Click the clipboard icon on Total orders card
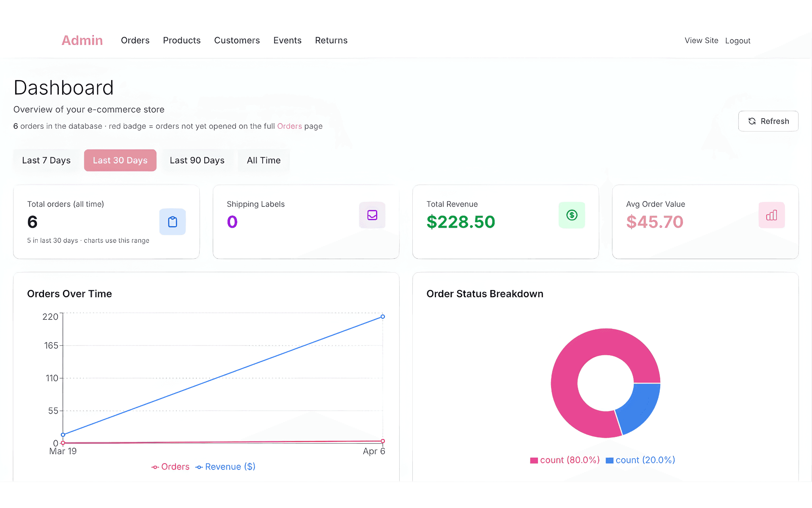The width and height of the screenshot is (812, 508). (x=172, y=221)
